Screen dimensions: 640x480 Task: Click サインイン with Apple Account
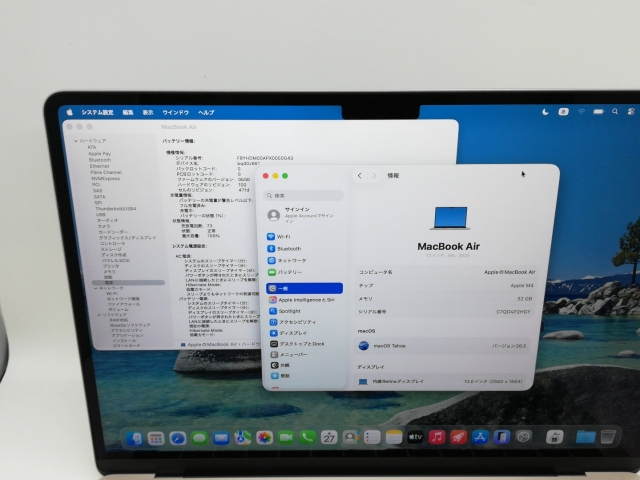coord(304,215)
